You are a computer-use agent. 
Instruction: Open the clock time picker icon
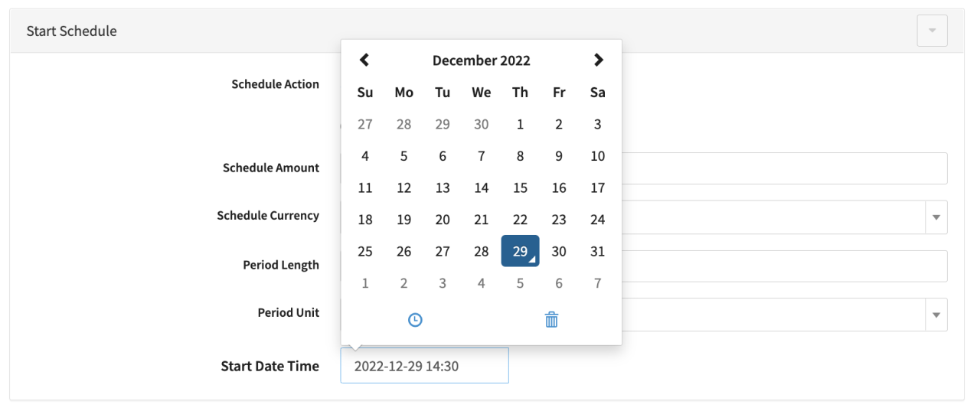click(415, 320)
